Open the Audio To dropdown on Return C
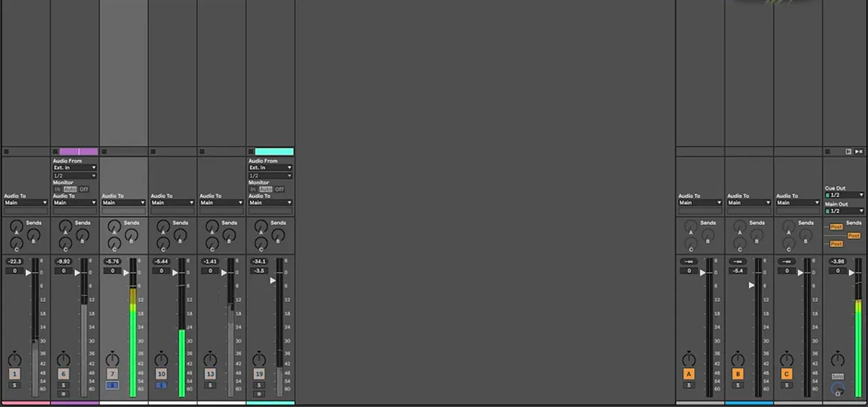Screen dimensions: 868x407 pyautogui.click(x=796, y=202)
